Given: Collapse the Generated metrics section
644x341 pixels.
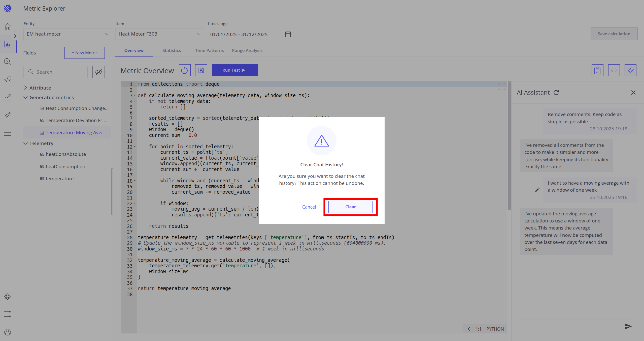Looking at the screenshot, I should tap(25, 97).
